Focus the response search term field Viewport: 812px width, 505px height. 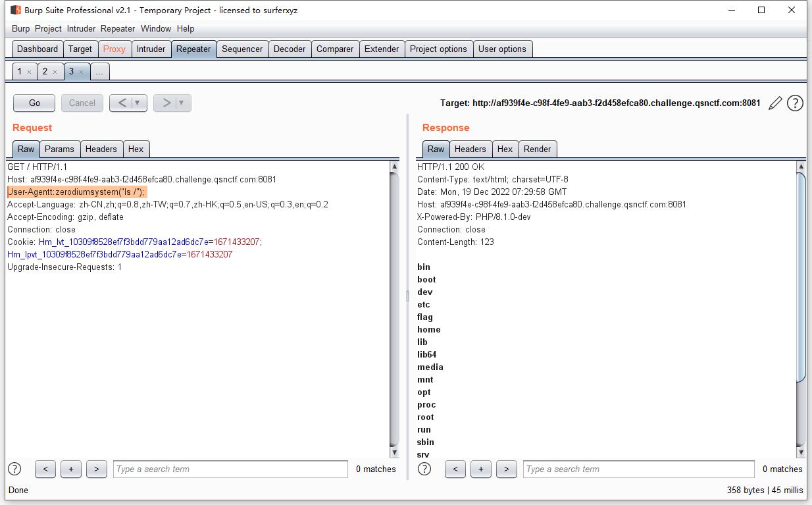coord(639,469)
